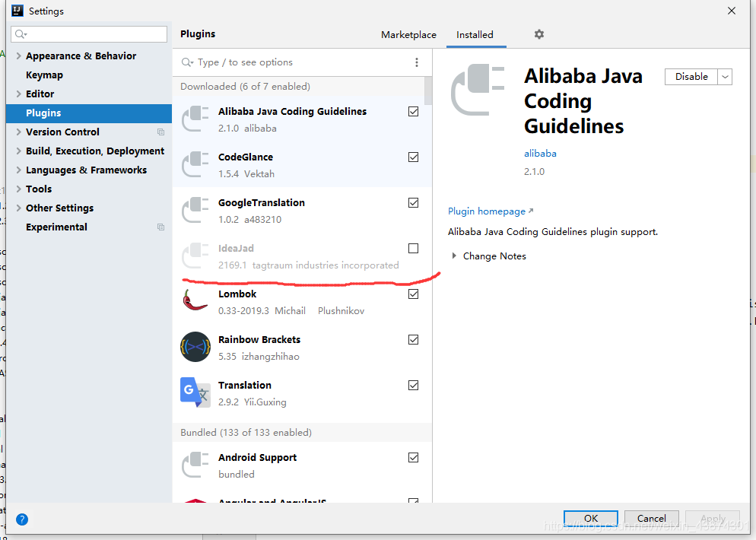The height and width of the screenshot is (540, 756).
Task: Open the plugin list options kebab menu
Action: coord(417,62)
